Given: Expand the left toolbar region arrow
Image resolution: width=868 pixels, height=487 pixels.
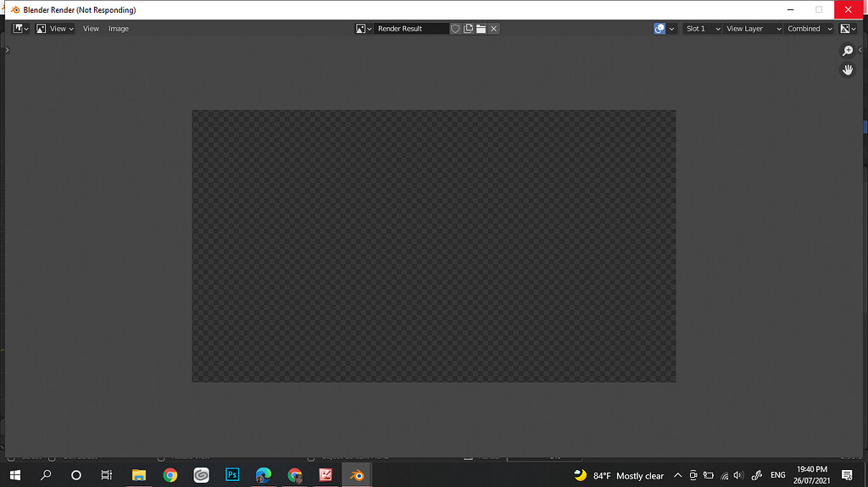Looking at the screenshot, I should point(7,50).
